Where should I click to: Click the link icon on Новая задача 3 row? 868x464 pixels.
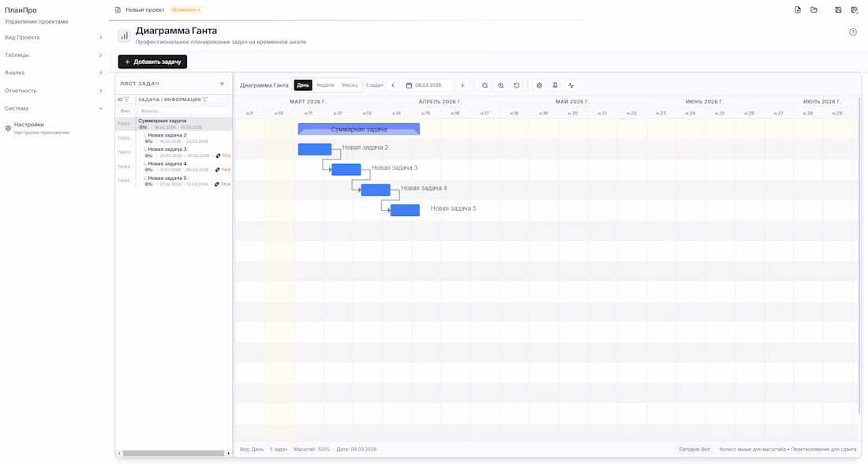[218, 155]
